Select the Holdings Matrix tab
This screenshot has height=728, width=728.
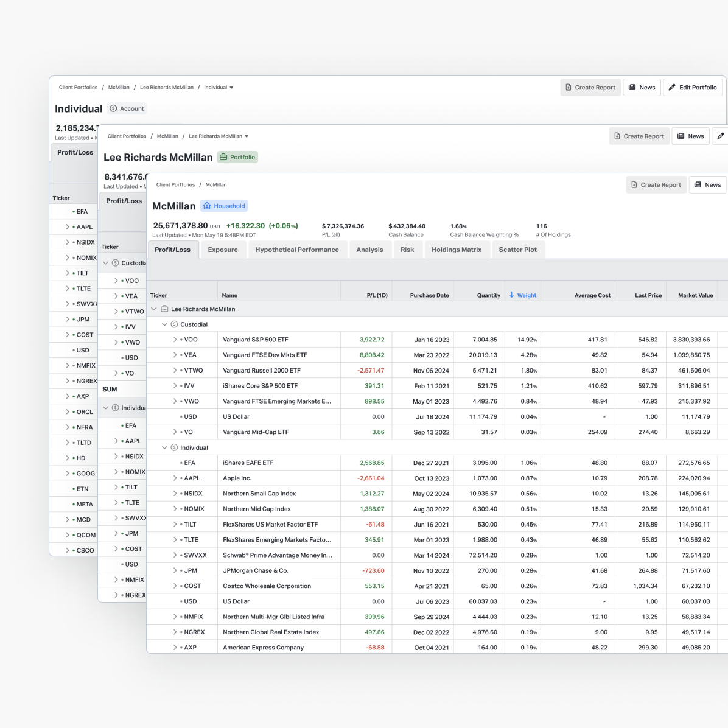456,250
